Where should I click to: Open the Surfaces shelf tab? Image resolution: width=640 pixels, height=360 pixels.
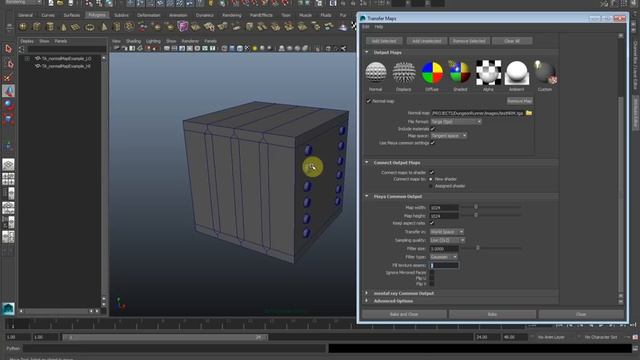click(71, 15)
